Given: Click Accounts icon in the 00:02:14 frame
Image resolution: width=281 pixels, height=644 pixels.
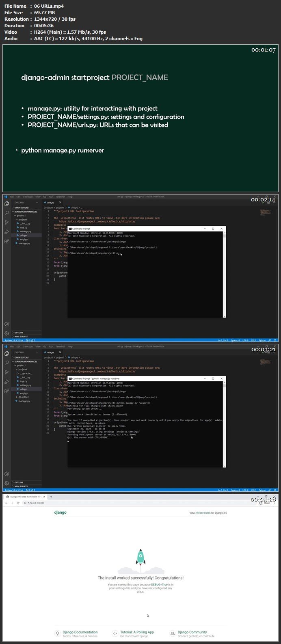Looking at the screenshot, I should point(6,324).
